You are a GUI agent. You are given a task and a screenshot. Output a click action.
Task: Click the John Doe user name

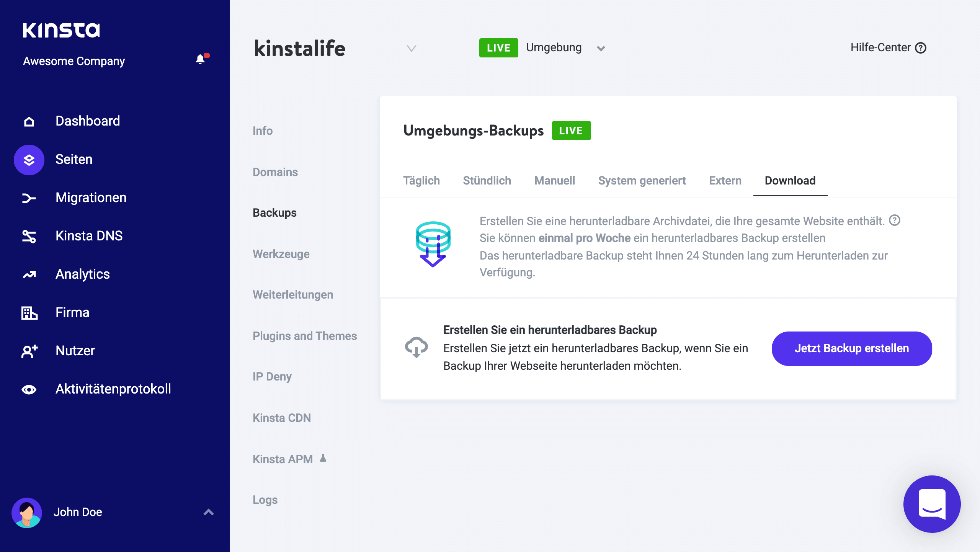78,512
